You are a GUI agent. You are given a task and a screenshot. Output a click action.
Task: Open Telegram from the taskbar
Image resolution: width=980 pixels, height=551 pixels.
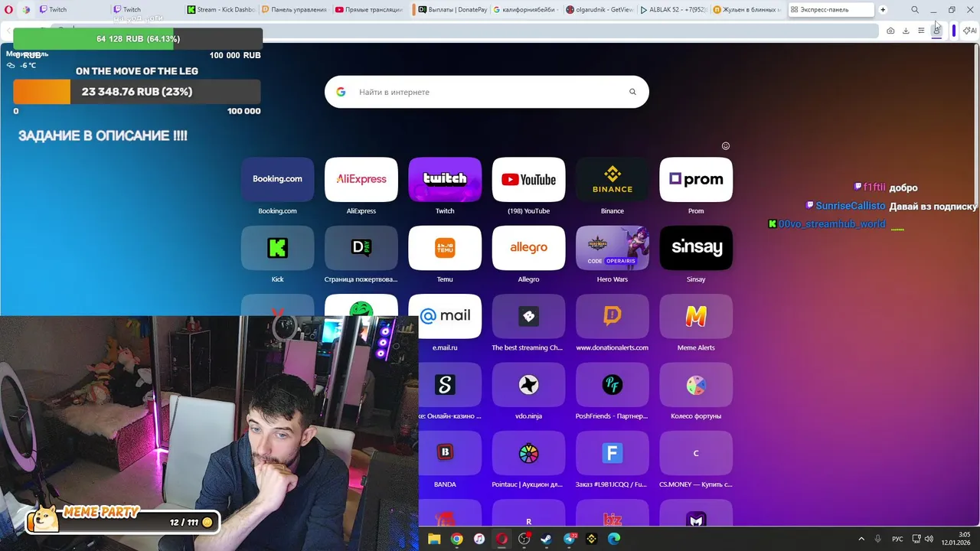click(x=569, y=539)
